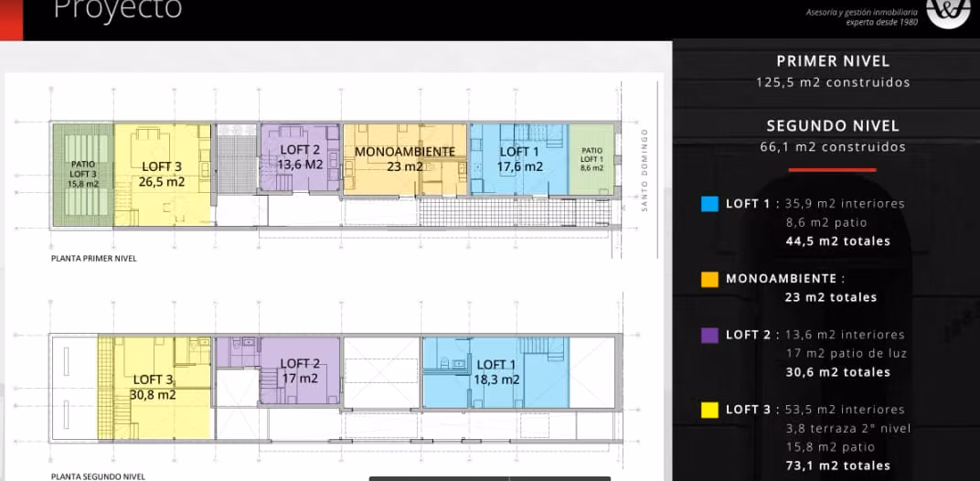Click the PLANTA PRIMER NIVEL caption
980x481 pixels.
click(x=94, y=258)
